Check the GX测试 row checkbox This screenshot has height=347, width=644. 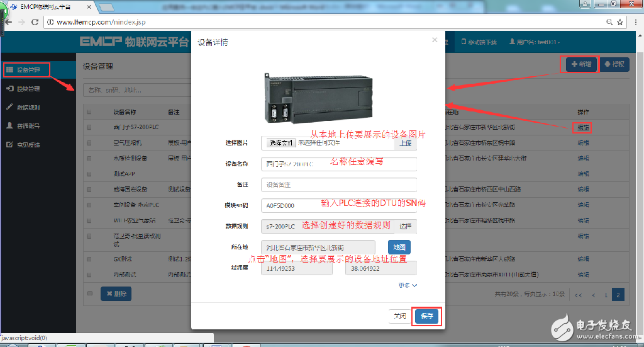(89, 259)
